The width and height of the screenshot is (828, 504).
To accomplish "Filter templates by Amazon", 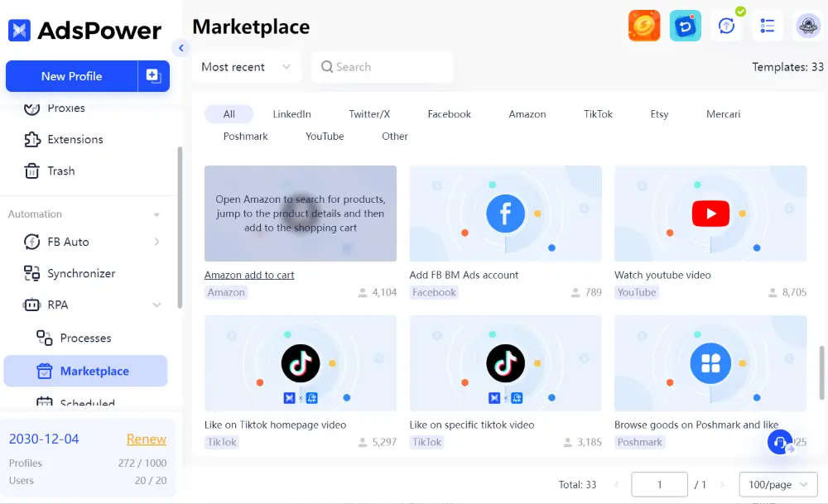I will 527,114.
